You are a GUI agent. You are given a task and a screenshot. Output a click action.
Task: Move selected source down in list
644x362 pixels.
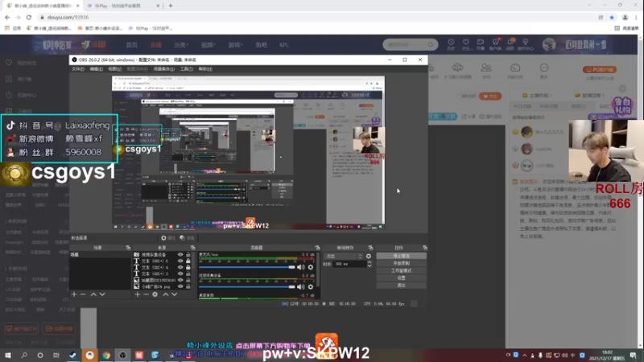click(175, 294)
